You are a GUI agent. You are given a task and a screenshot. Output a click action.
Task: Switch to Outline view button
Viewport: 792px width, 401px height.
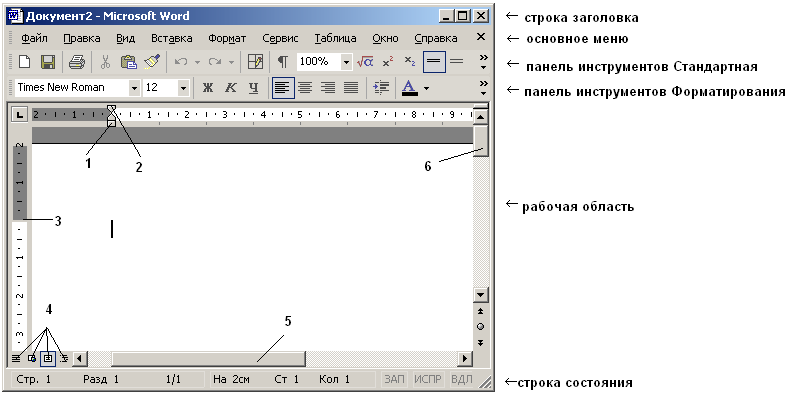pyautogui.click(x=64, y=358)
